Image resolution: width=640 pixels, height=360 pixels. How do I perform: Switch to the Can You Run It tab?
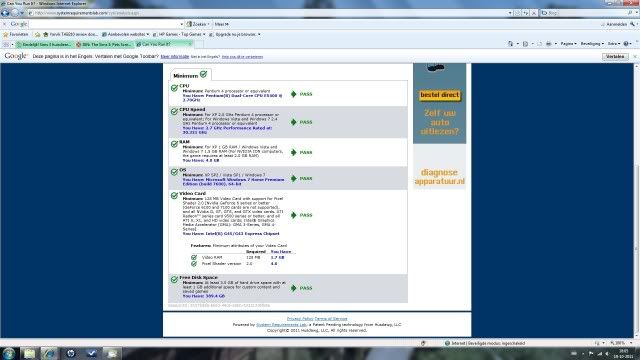click(162, 44)
